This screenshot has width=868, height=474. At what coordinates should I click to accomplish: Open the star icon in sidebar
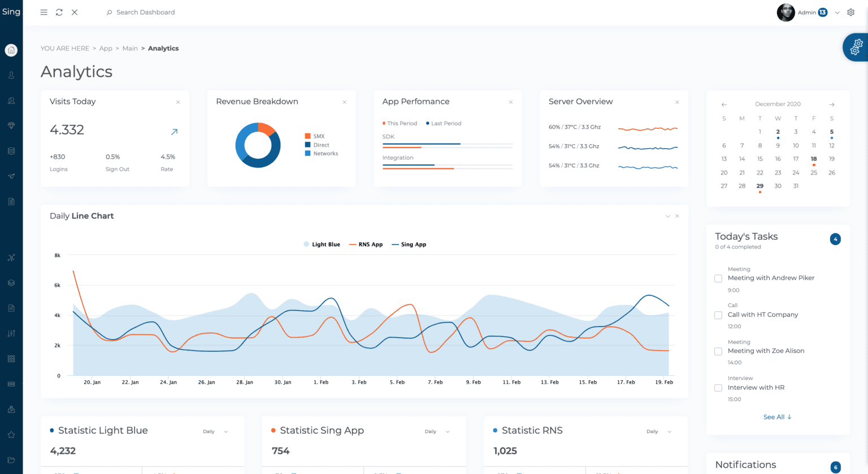(x=11, y=434)
